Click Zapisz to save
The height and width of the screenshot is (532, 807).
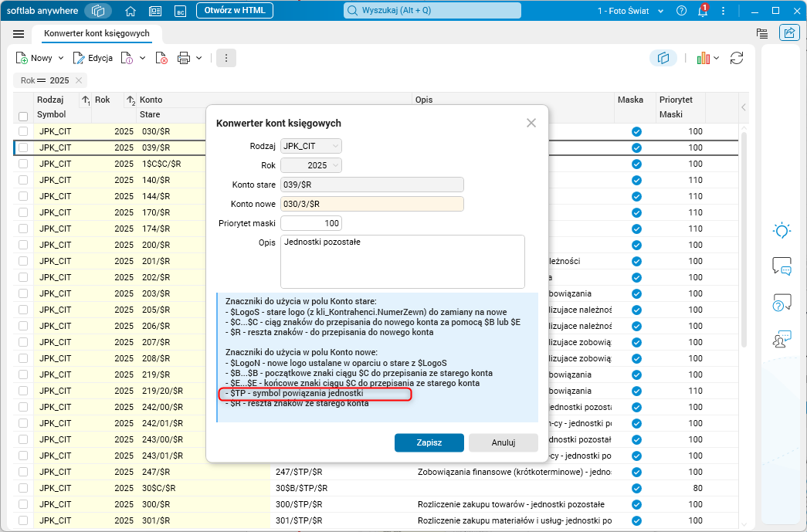[429, 442]
